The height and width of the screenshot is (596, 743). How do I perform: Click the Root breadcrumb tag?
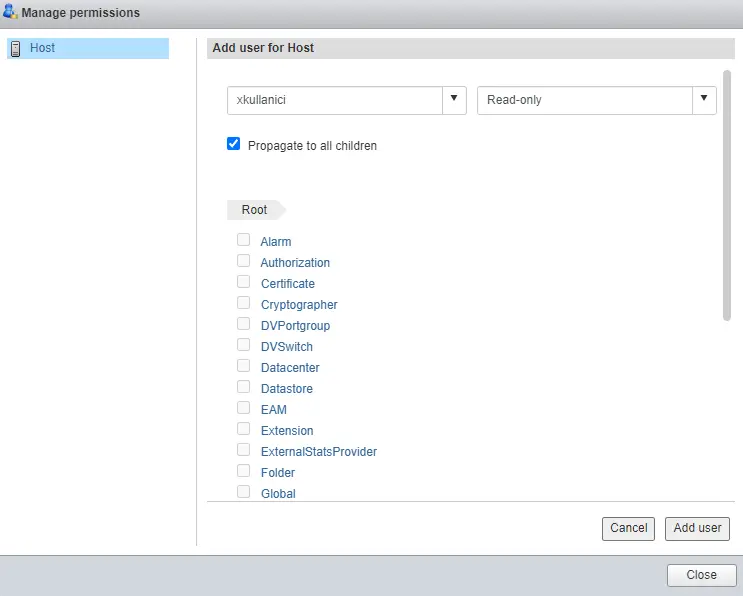tap(255, 210)
